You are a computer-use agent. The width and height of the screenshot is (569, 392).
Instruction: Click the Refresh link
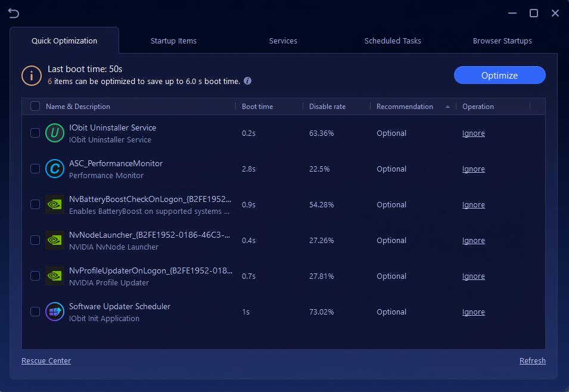[x=532, y=361]
